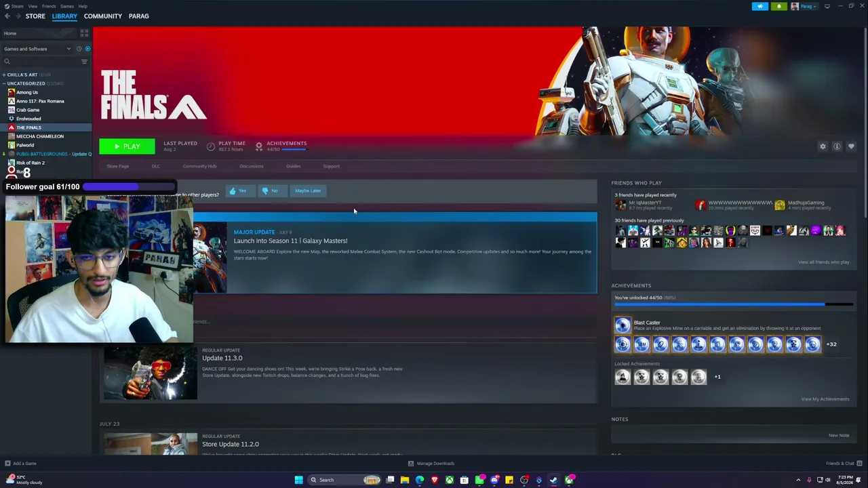Add THE FINALS to favorites via heart icon

click(851, 146)
